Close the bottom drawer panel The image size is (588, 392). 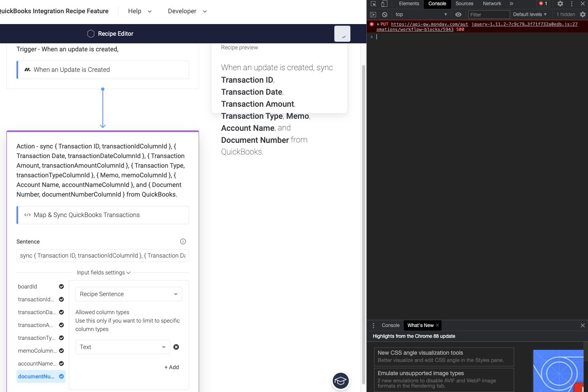click(x=583, y=325)
